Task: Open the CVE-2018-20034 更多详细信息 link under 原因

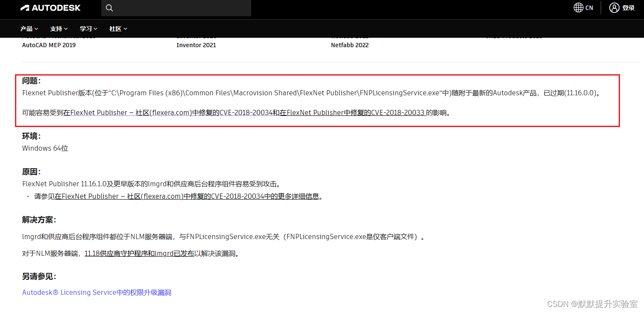Action: (x=187, y=197)
